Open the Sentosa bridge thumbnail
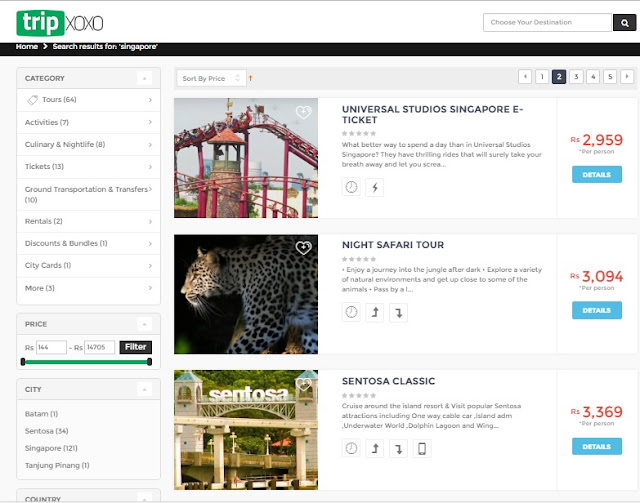The image size is (640, 503). pyautogui.click(x=246, y=430)
